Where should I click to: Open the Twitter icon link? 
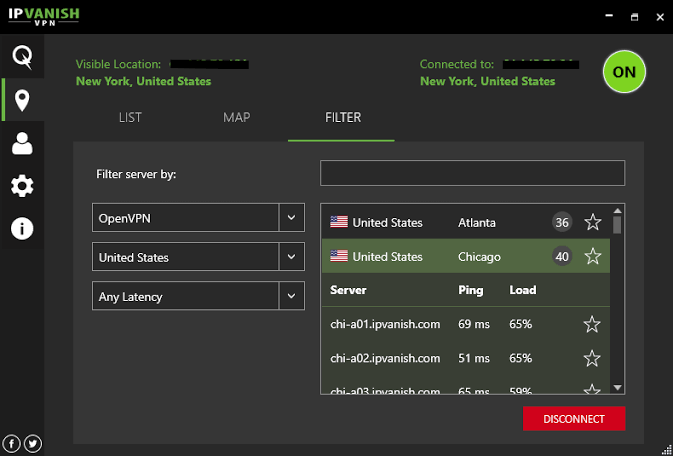click(x=33, y=443)
